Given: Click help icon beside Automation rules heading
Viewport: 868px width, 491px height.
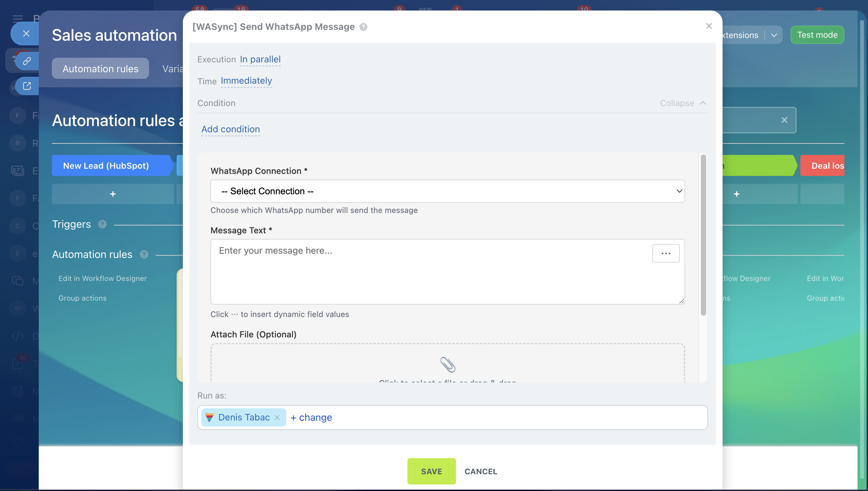Looking at the screenshot, I should [144, 254].
